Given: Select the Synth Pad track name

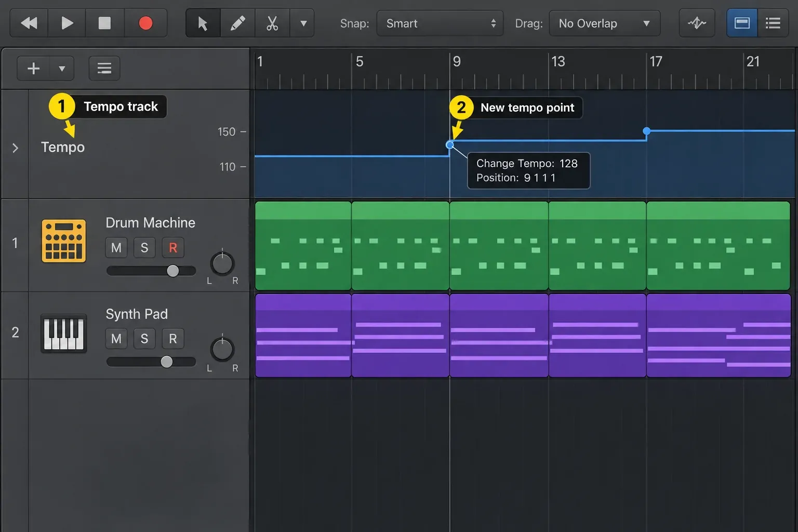Looking at the screenshot, I should [x=137, y=314].
